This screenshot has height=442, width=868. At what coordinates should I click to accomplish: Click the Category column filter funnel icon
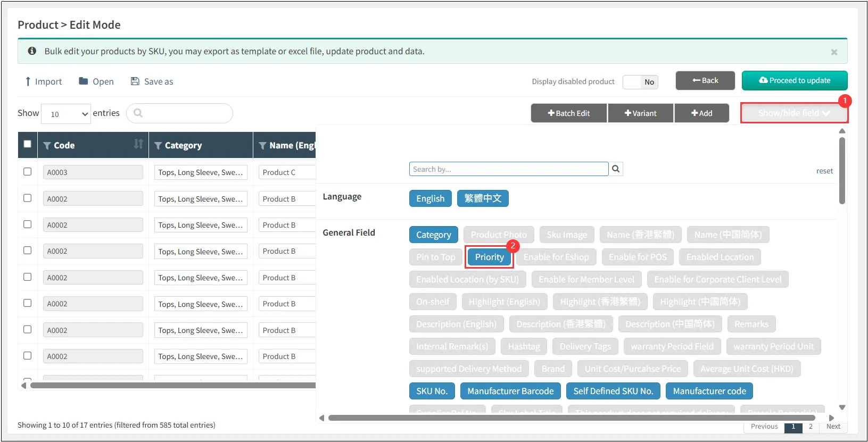coord(158,146)
